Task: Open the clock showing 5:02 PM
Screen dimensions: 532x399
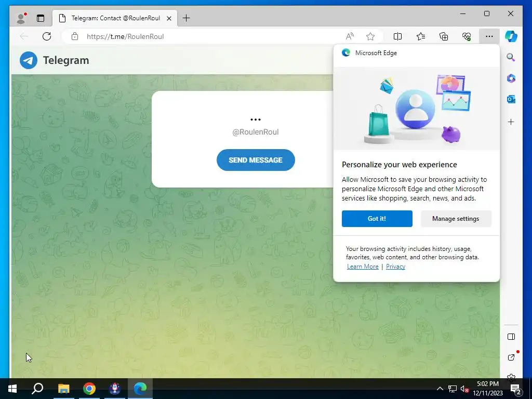Action: coord(488,389)
